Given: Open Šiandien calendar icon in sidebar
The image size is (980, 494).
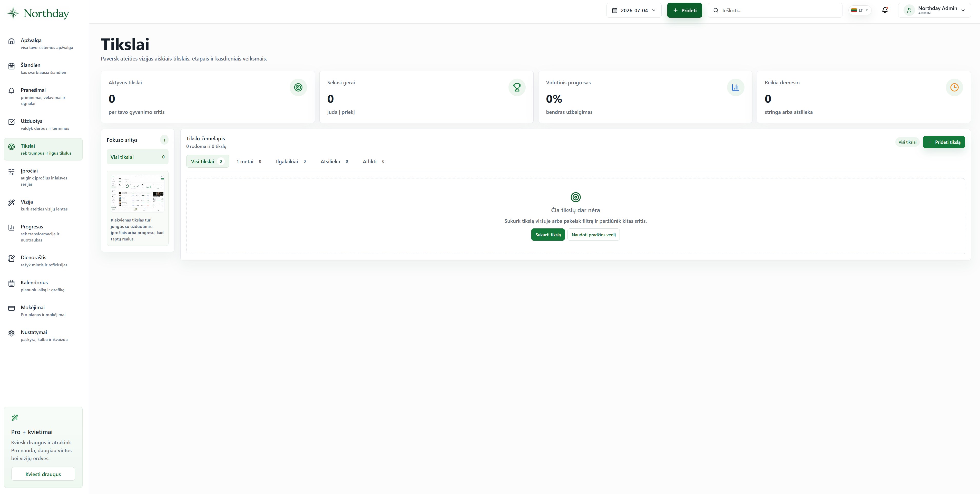Looking at the screenshot, I should point(11,66).
